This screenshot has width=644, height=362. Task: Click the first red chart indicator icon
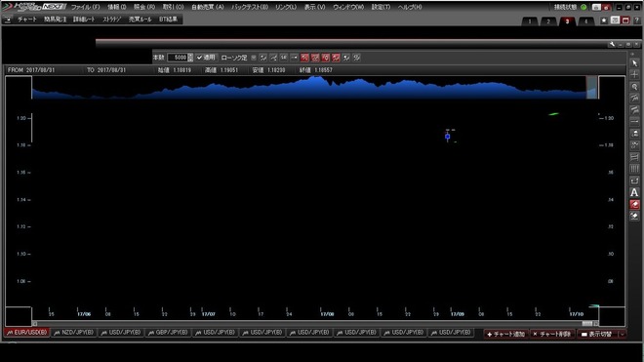tap(304, 58)
